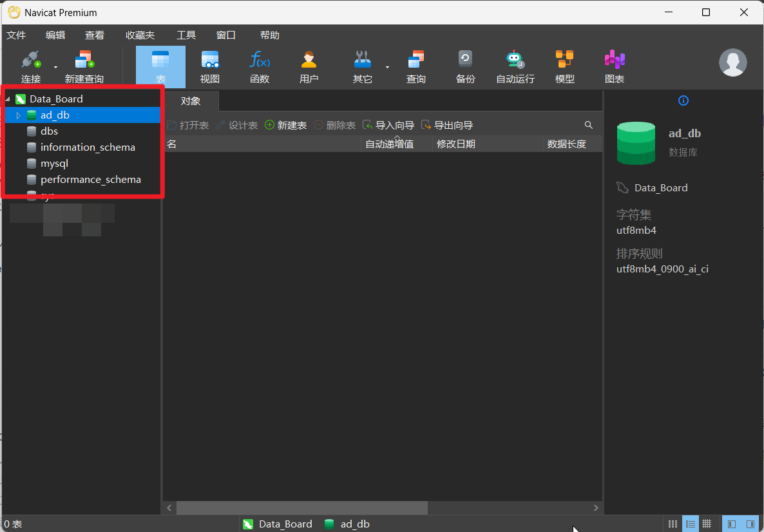Sort by the 数据长度 column header

(573, 144)
